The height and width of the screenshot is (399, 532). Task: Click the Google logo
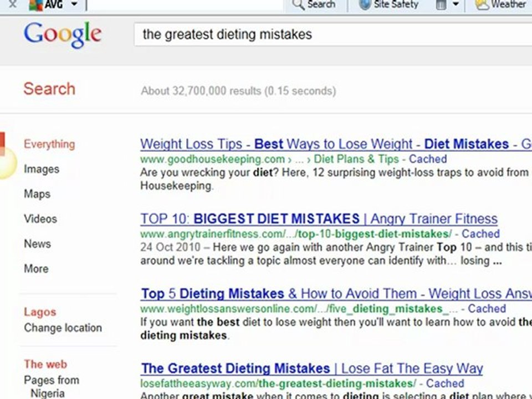tap(63, 35)
